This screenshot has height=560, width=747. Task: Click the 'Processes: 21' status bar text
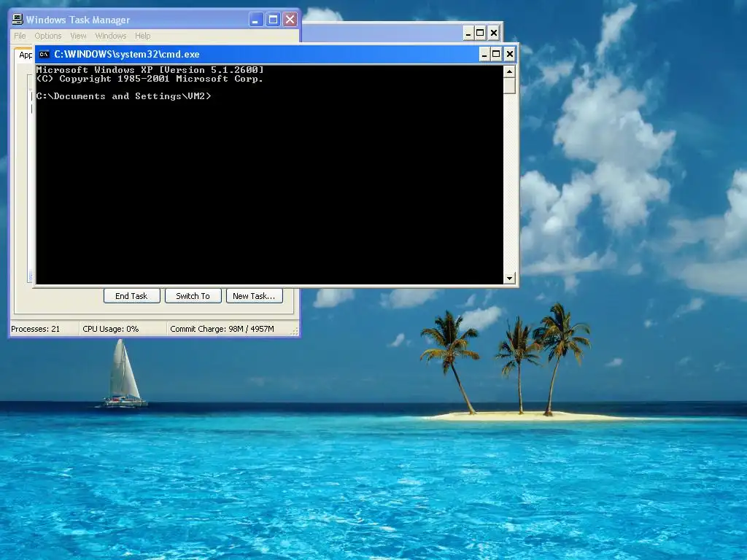click(35, 329)
